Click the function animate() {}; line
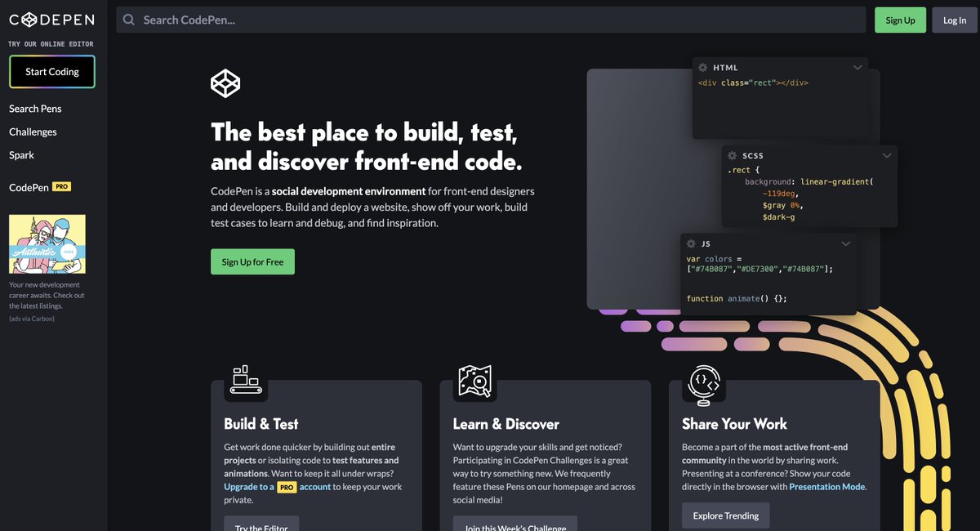The height and width of the screenshot is (531, 980). click(x=737, y=298)
